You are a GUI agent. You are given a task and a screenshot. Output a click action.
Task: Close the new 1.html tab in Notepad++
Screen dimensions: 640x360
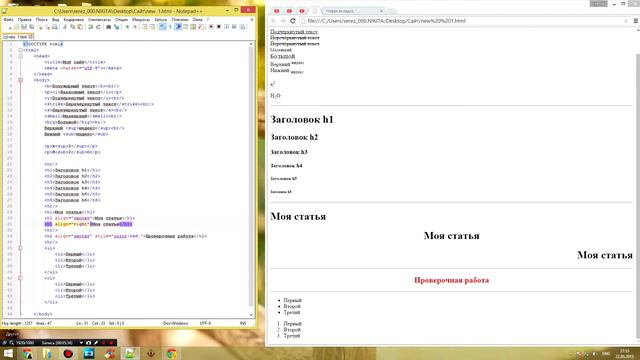pyautogui.click(x=31, y=37)
